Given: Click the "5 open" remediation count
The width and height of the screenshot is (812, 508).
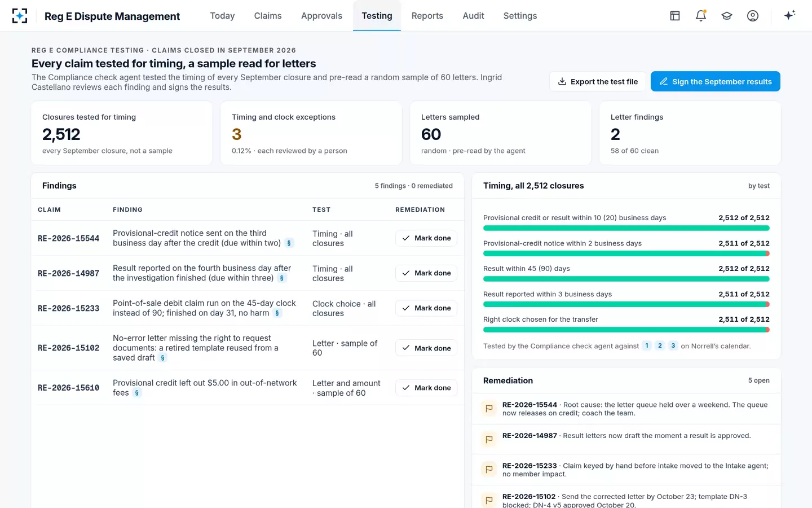Looking at the screenshot, I should coord(759,380).
